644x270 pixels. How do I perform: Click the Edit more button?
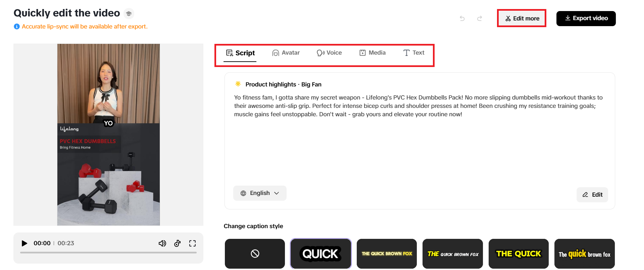pyautogui.click(x=522, y=18)
